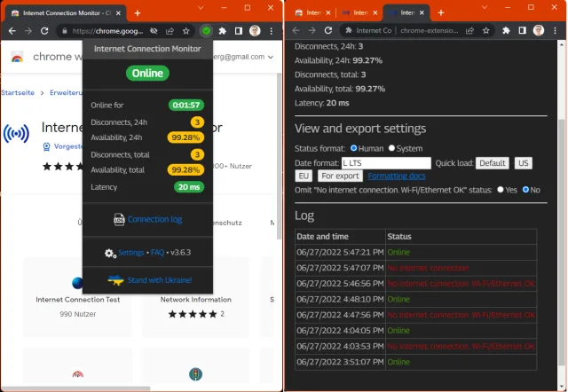Click Stand with Ukraine! link
Viewport: 568px width, 392px height.
coord(160,280)
